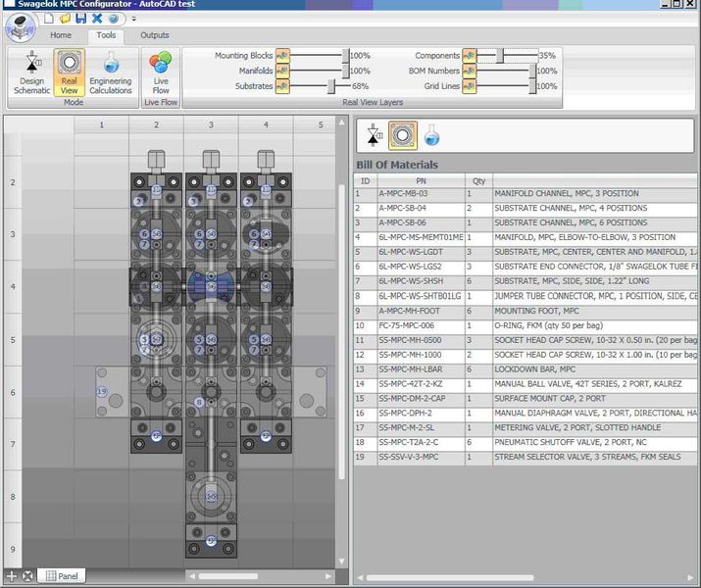Open Engineering Calculations mode

coord(111,73)
